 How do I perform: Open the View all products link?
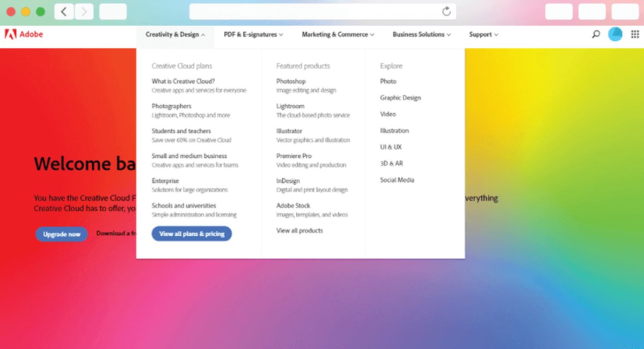click(299, 231)
